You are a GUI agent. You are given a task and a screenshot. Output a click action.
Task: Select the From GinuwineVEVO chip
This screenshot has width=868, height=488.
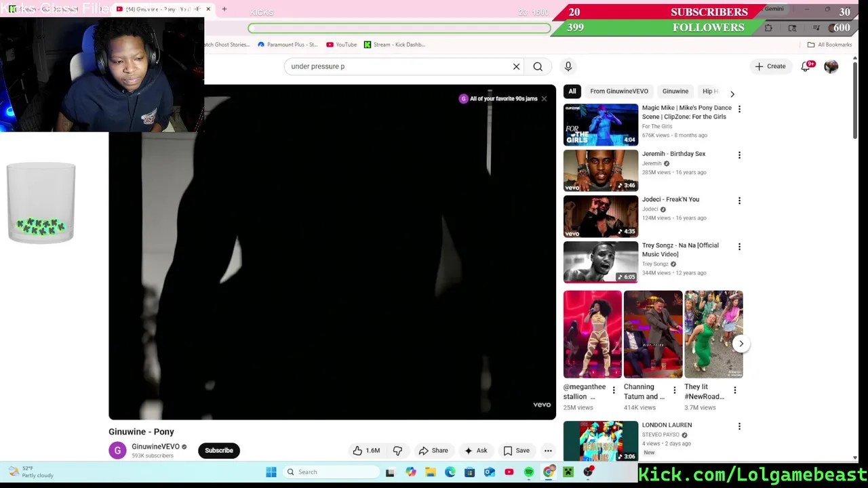pos(619,91)
